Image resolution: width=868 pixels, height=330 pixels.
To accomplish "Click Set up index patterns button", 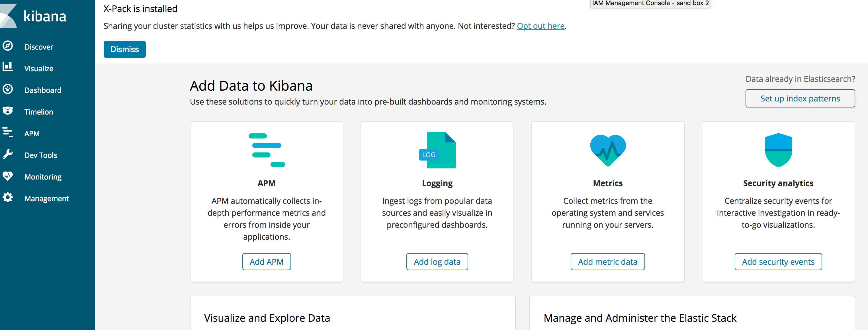I will click(800, 98).
